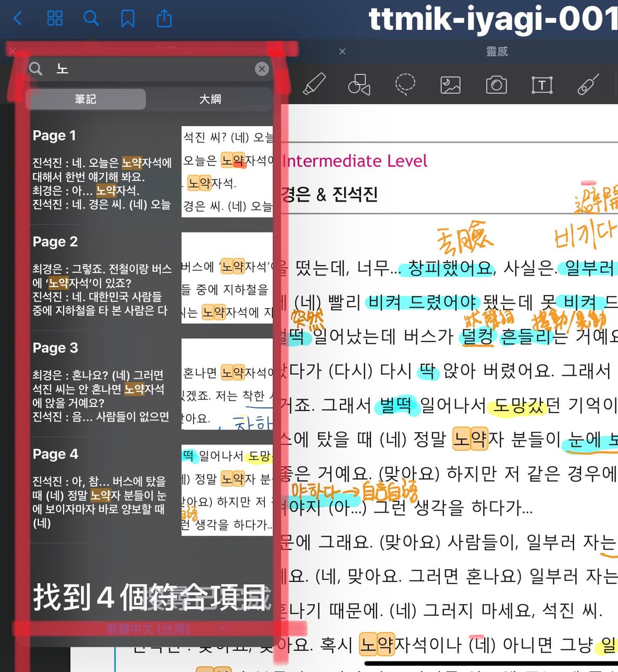
Task: Open the 靈感 document tab
Action: pos(497,51)
